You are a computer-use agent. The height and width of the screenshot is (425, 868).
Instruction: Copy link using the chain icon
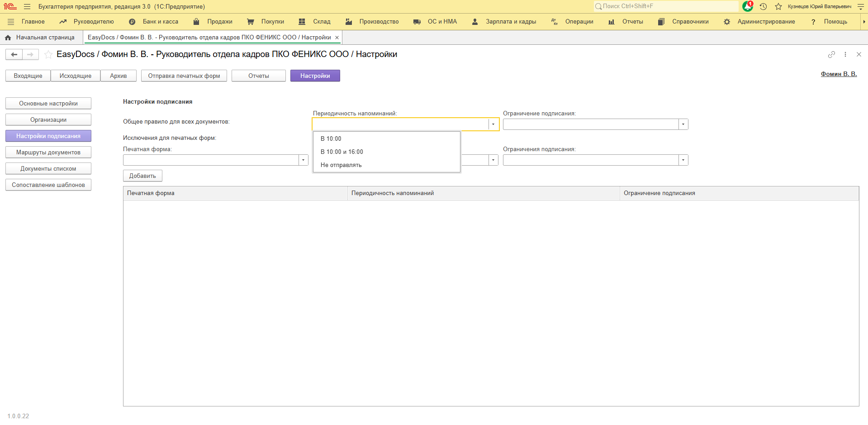click(831, 54)
